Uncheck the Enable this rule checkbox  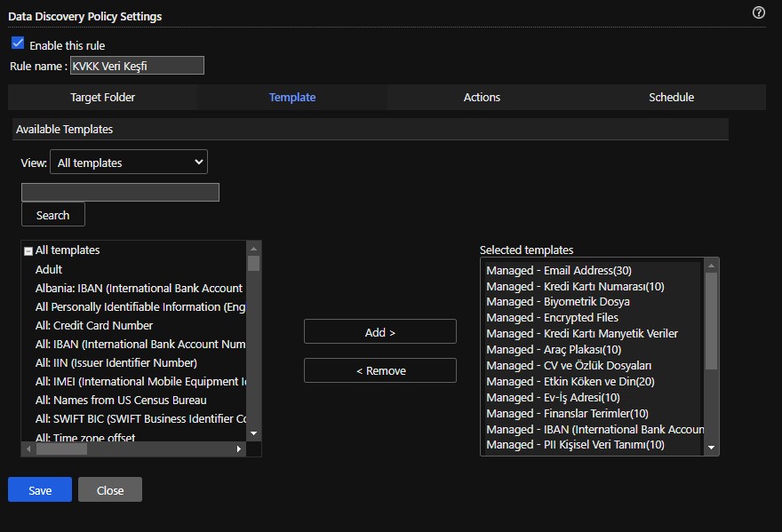18,44
